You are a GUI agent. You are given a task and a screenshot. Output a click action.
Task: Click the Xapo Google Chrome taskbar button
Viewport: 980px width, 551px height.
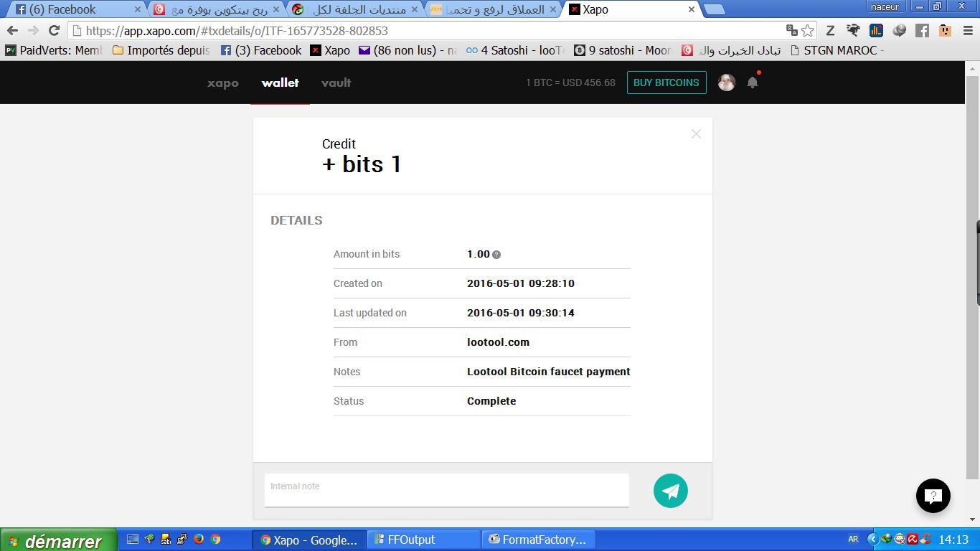click(308, 540)
